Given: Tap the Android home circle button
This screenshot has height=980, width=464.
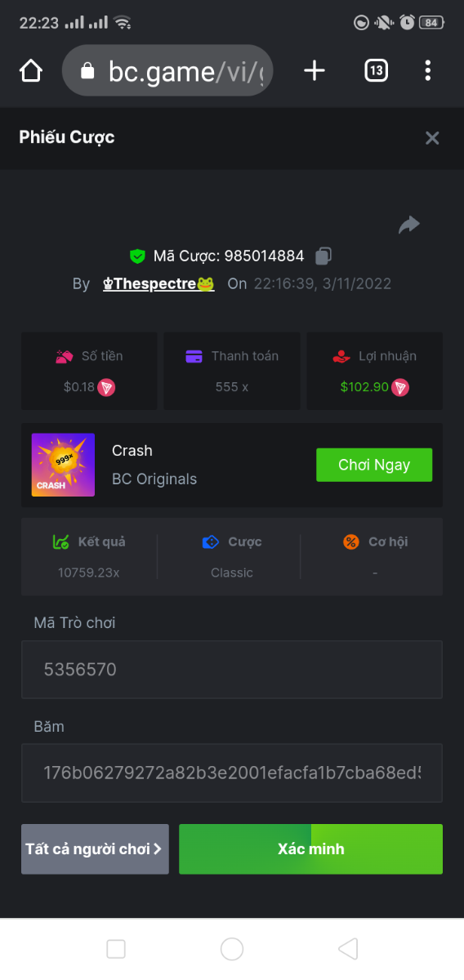Looking at the screenshot, I should click(232, 948).
